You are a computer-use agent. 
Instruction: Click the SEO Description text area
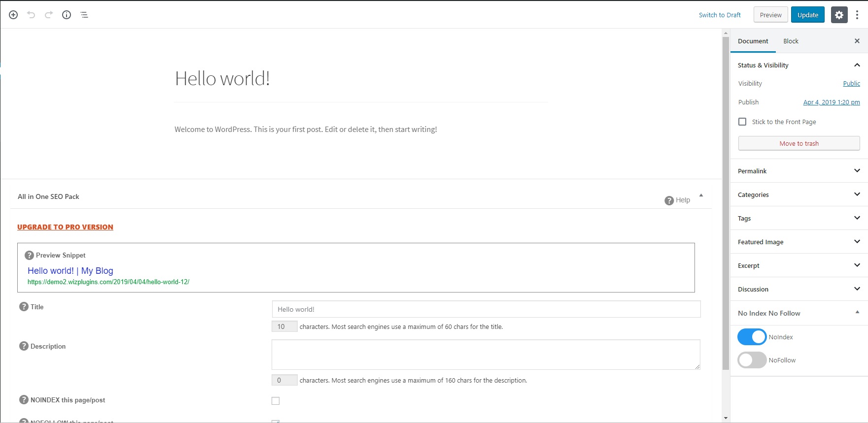click(x=486, y=355)
